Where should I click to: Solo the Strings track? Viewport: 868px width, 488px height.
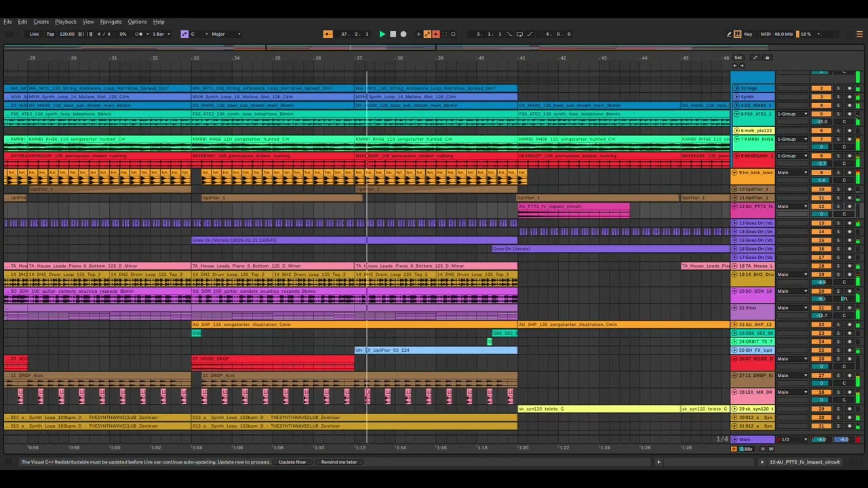pyautogui.click(x=838, y=88)
